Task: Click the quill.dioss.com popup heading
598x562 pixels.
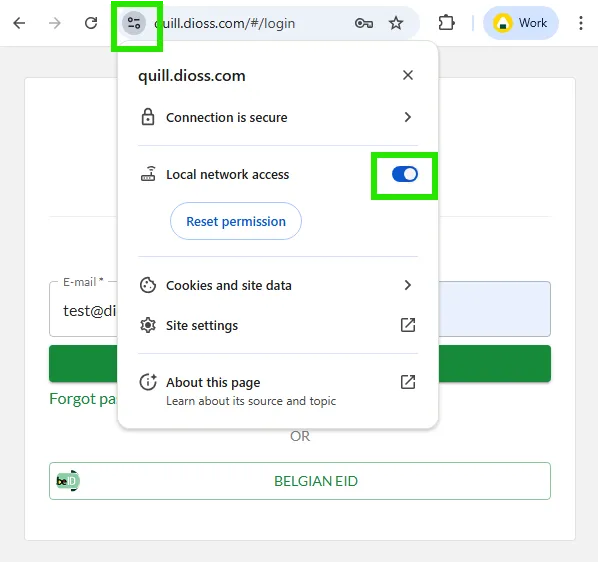Action: (x=191, y=75)
